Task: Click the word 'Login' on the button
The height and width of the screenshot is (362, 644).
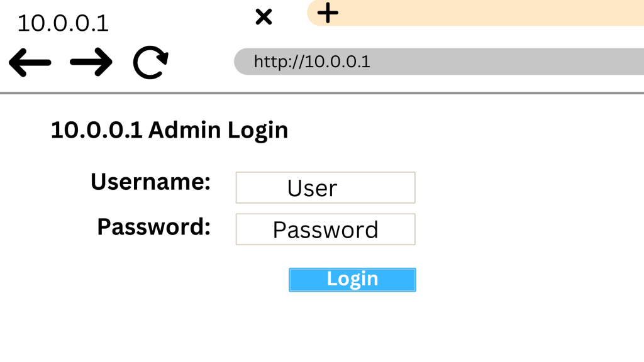Action: click(x=352, y=279)
